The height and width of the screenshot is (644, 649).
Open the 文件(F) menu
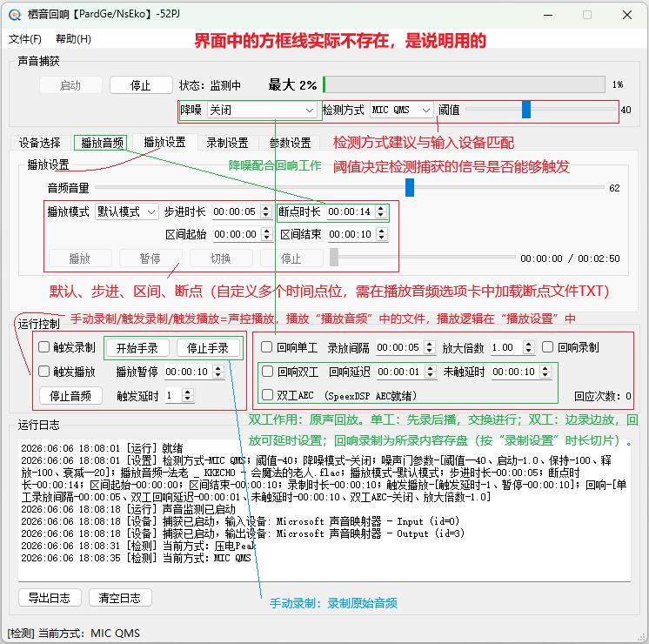(25, 39)
